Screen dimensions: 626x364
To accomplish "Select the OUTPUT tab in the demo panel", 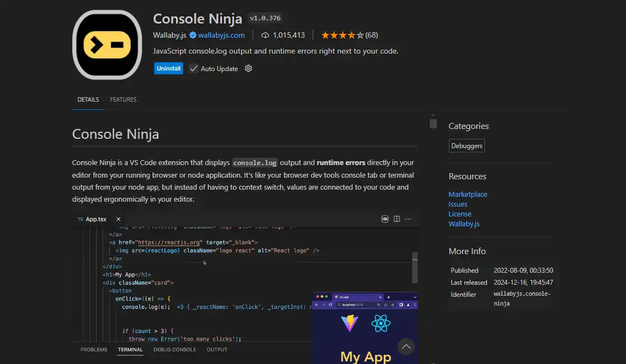I will click(x=217, y=350).
